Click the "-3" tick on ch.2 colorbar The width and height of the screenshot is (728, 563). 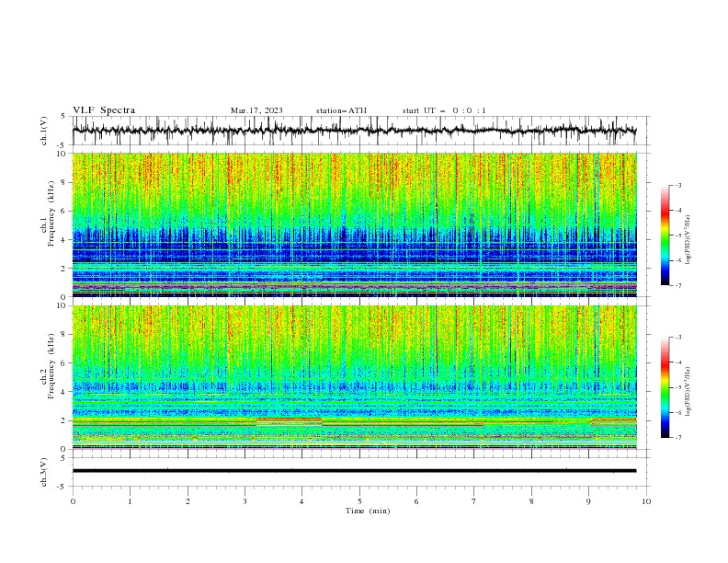678,338
